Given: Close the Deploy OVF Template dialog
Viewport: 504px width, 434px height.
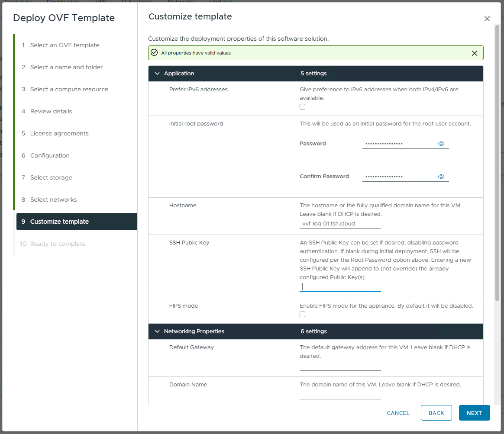Looking at the screenshot, I should 487,19.
